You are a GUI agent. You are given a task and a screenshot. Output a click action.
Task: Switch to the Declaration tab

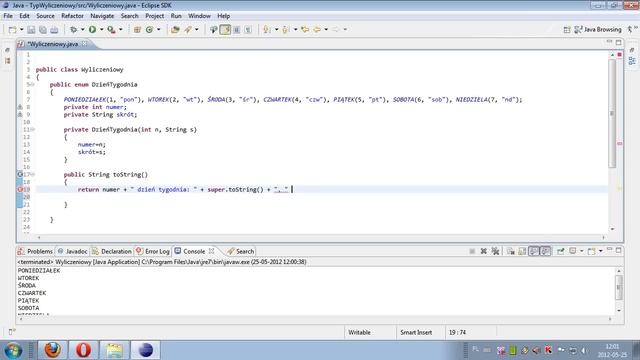click(111, 251)
